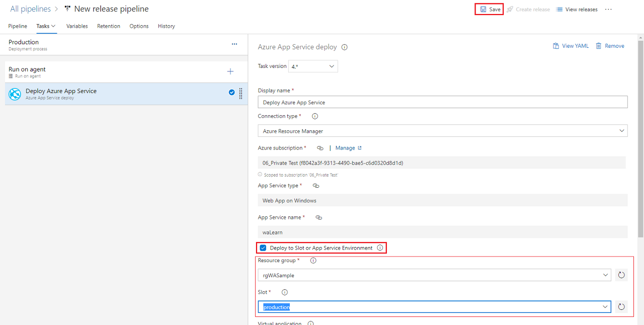The height and width of the screenshot is (325, 644).
Task: Open the top-right more options ellipsis
Action: (609, 10)
